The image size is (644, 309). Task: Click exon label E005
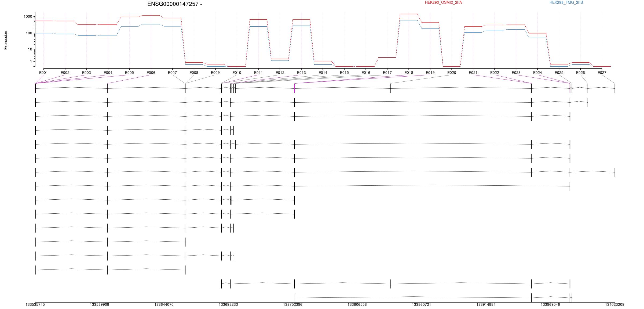pyautogui.click(x=129, y=73)
